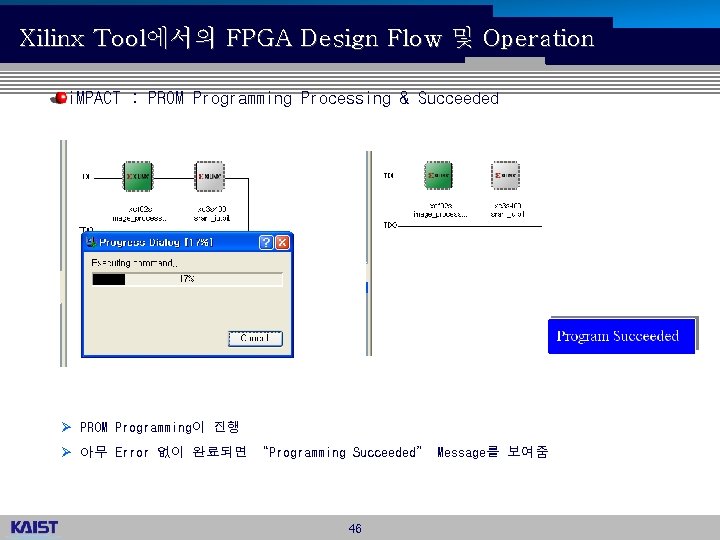Click the green Xilinx chip in right diagram

click(439, 175)
